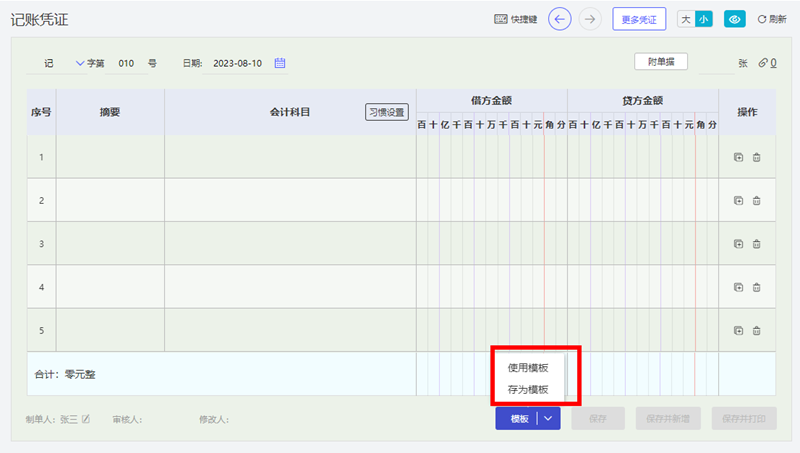Copy-insert row 1 using its plus icon
The width and height of the screenshot is (800, 453).
tap(738, 157)
